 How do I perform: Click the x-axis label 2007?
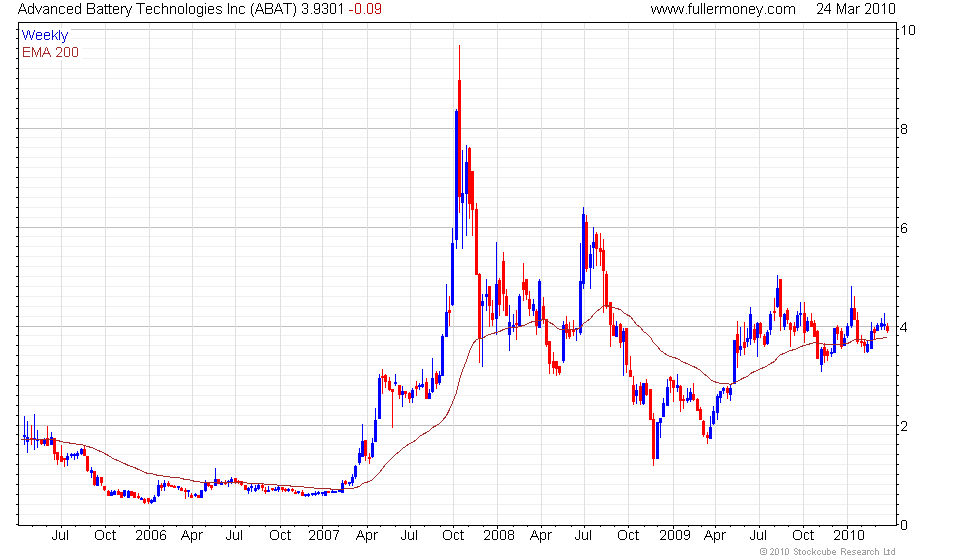point(324,536)
